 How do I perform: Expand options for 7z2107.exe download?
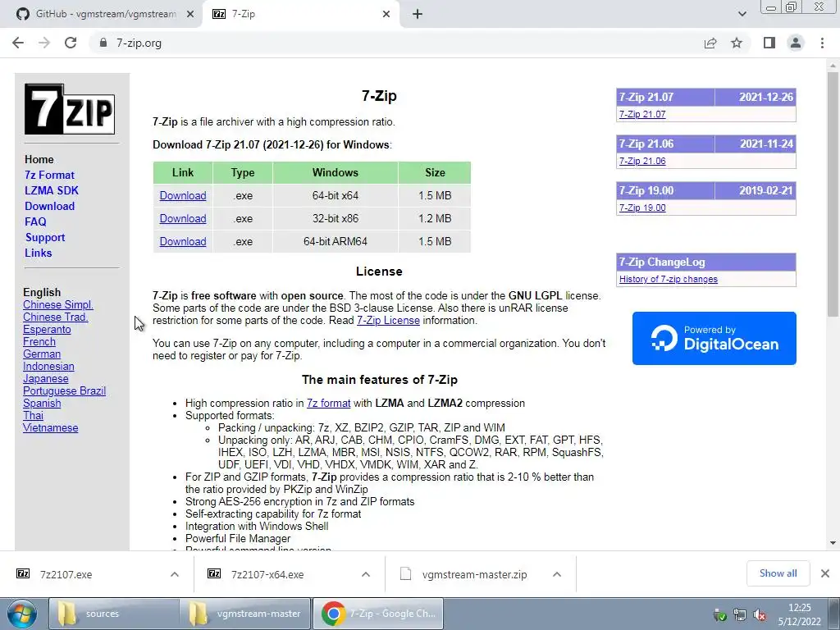tap(175, 574)
